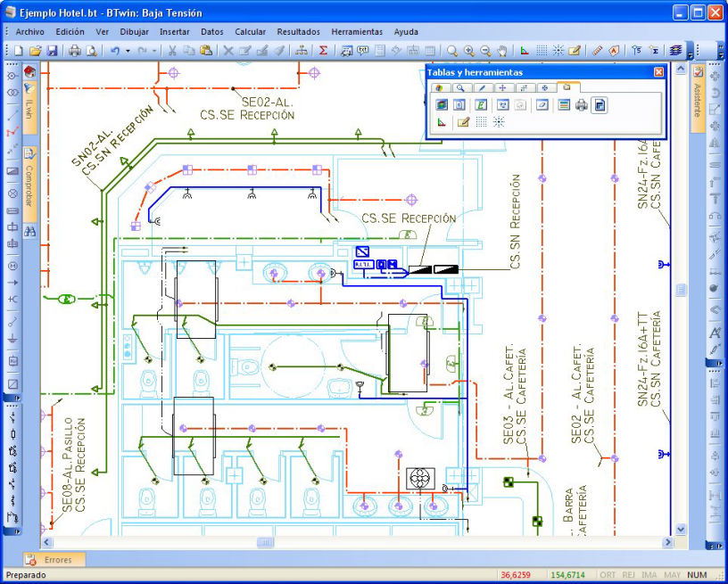Cut selection with the scissors icon

[172, 51]
